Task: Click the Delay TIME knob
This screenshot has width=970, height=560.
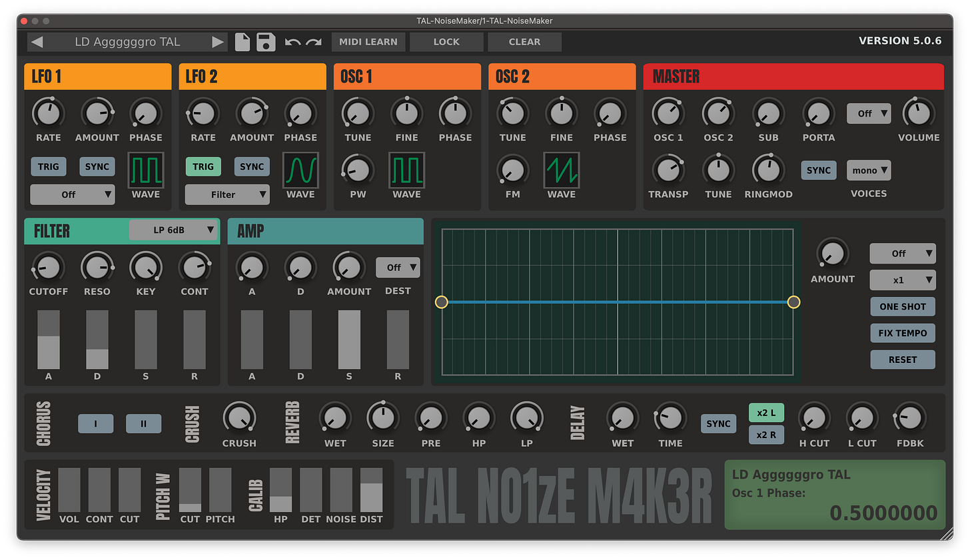Action: 670,418
